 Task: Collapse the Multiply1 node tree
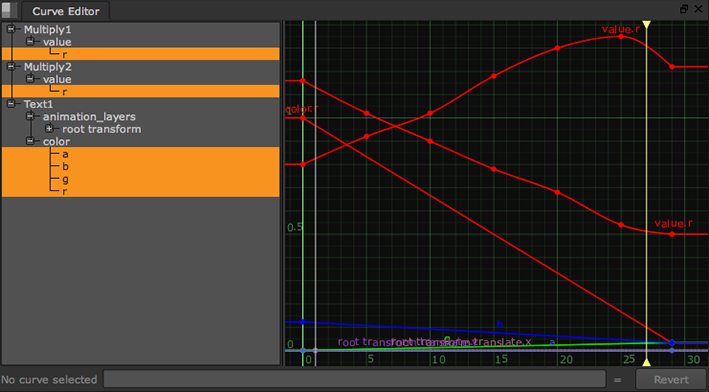[x=11, y=29]
